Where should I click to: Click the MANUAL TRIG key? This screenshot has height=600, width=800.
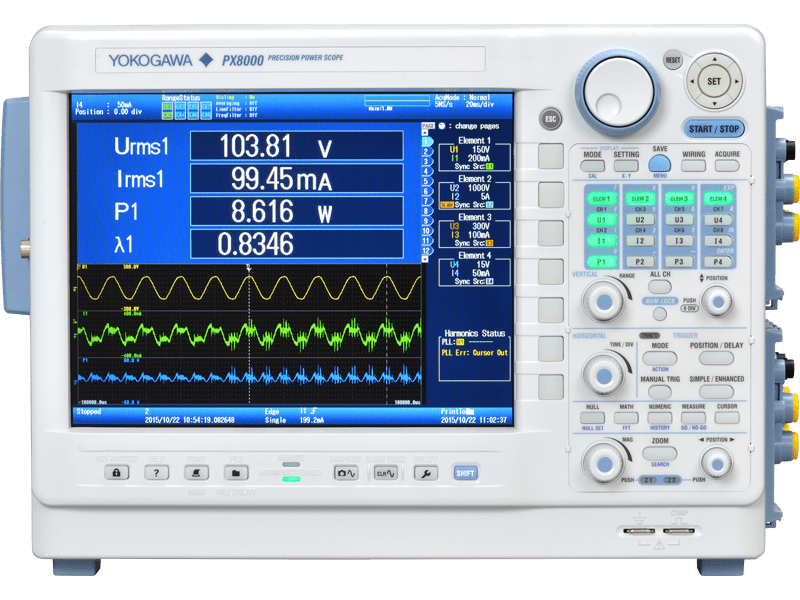660,391
